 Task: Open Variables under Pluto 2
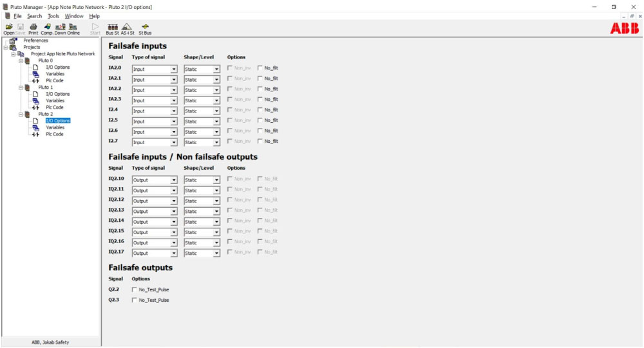(55, 127)
